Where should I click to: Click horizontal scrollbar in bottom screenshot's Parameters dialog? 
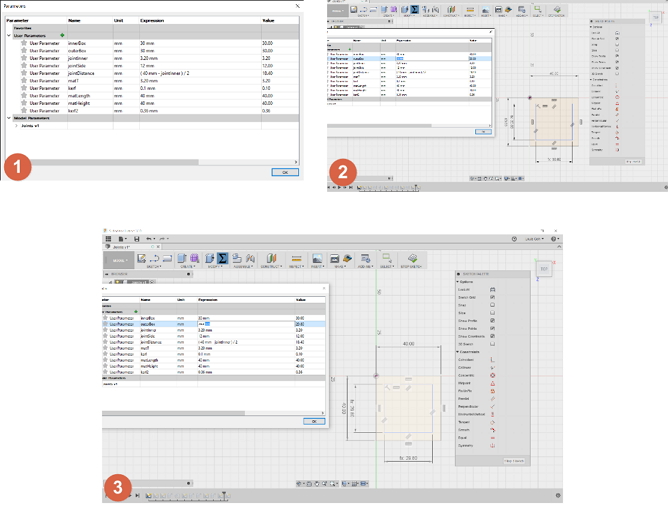pos(174,413)
